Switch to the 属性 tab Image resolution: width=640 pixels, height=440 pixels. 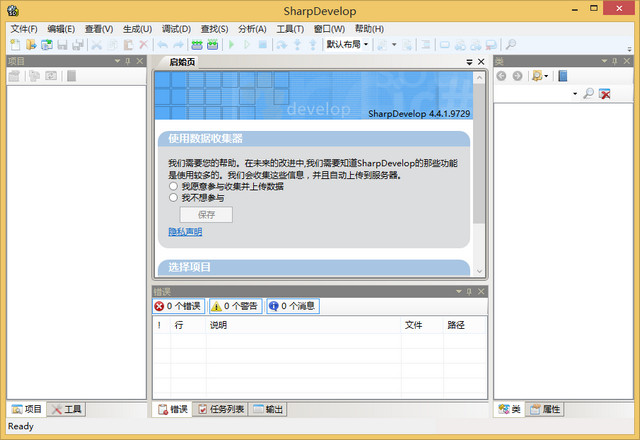point(545,409)
